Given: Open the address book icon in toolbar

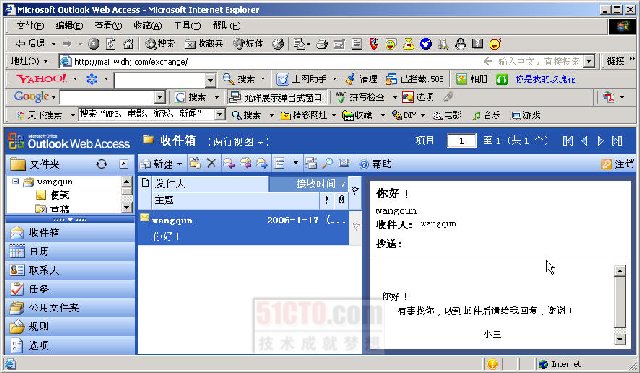Looking at the screenshot, I should point(344,164).
